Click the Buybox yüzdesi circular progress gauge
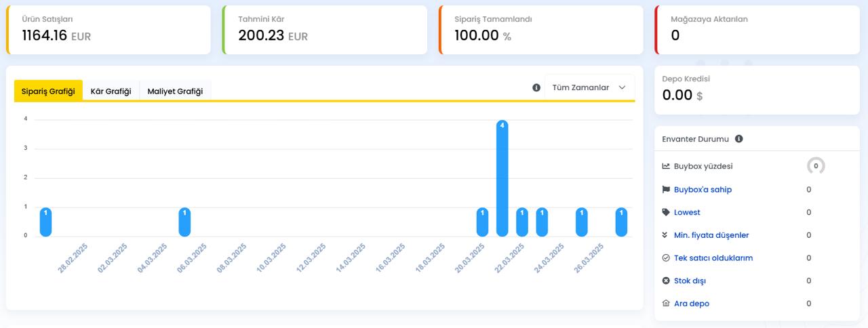The height and width of the screenshot is (328, 868). point(816,166)
